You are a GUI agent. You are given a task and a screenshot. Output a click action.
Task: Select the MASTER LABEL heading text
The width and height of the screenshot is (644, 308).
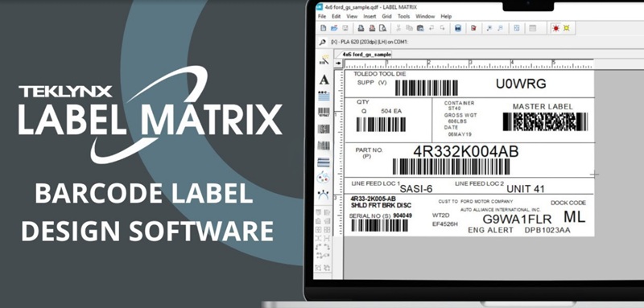[542, 107]
